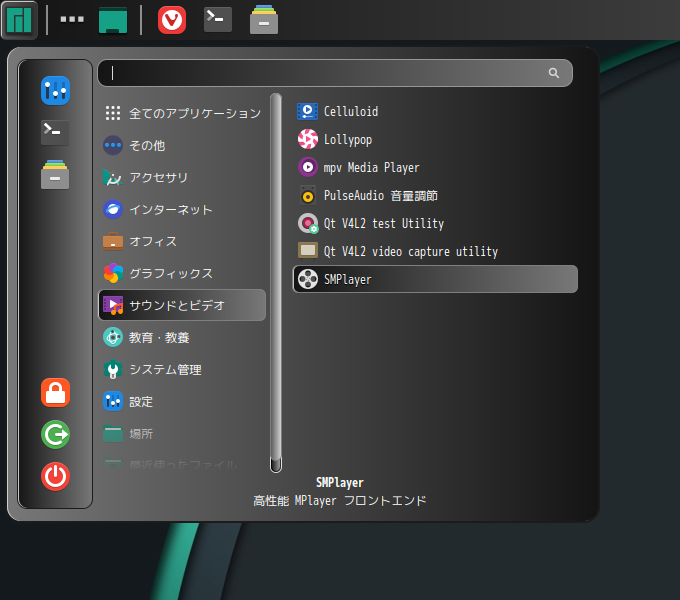Select the 場所 category
The image size is (680, 600).
[182, 434]
